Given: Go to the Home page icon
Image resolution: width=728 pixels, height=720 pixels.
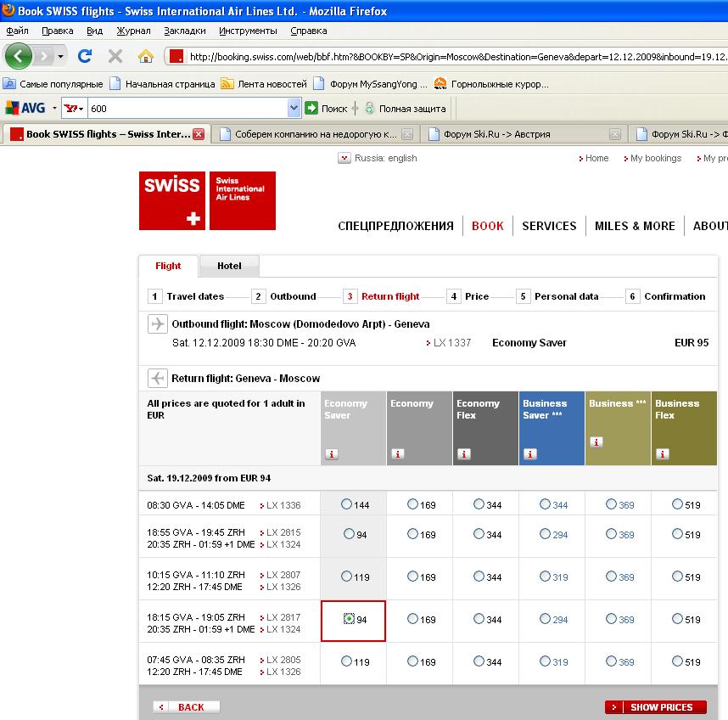Looking at the screenshot, I should point(146,56).
